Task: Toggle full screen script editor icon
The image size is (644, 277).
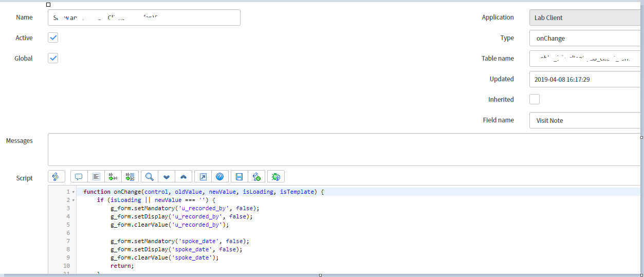Action: 203,177
